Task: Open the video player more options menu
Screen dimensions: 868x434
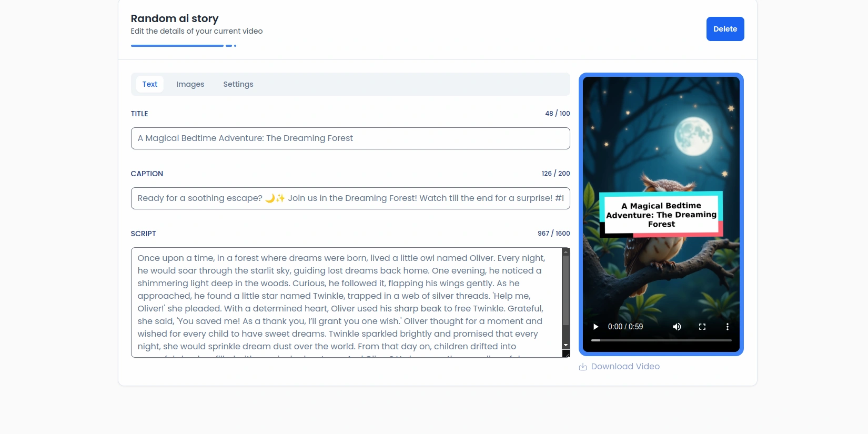Action: [x=728, y=327]
